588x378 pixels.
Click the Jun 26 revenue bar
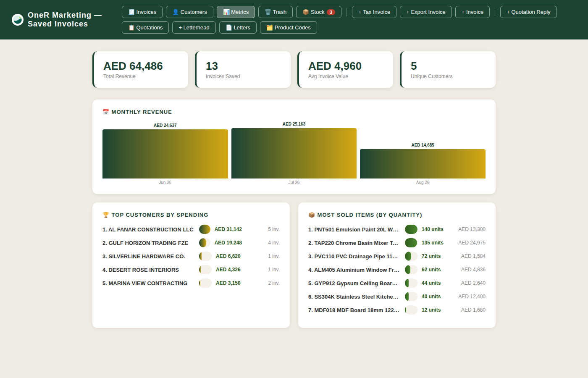pos(165,154)
